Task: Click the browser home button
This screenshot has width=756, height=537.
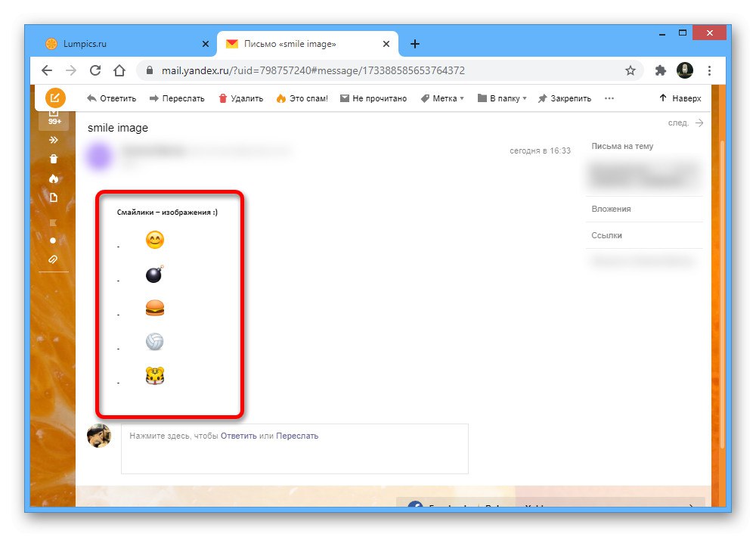Action: point(119,70)
